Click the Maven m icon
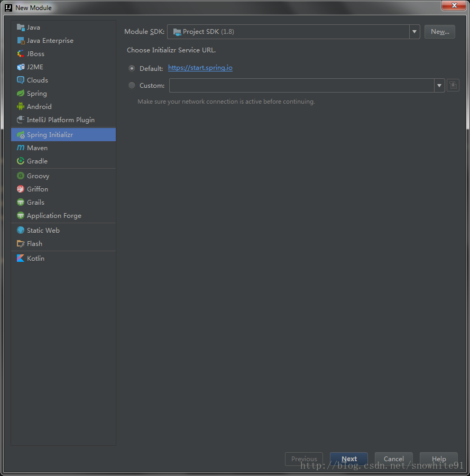Image resolution: width=470 pixels, height=476 pixels. [x=21, y=148]
